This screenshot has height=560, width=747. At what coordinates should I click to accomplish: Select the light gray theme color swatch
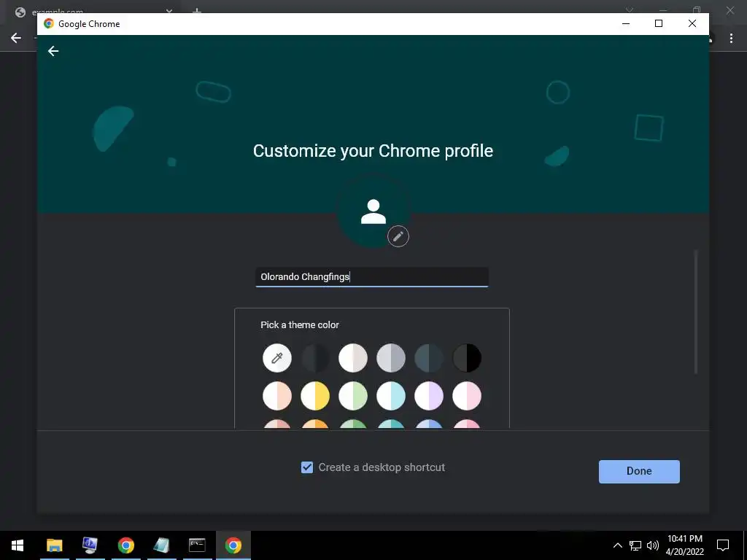[391, 357]
